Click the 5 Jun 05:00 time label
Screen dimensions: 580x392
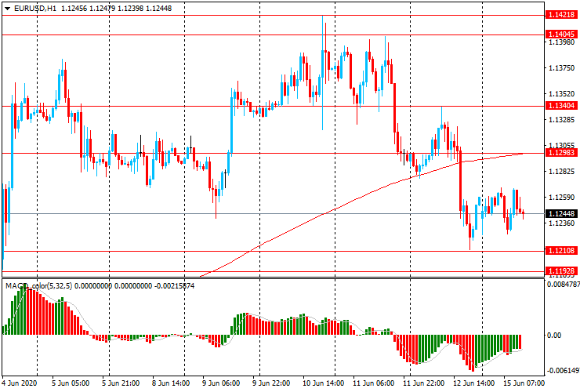(71, 383)
